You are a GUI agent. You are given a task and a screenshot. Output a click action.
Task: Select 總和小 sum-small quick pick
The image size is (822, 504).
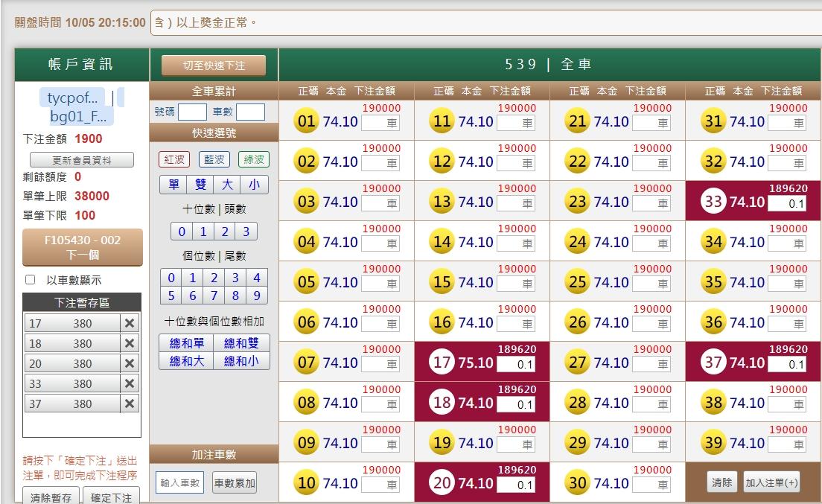point(241,361)
